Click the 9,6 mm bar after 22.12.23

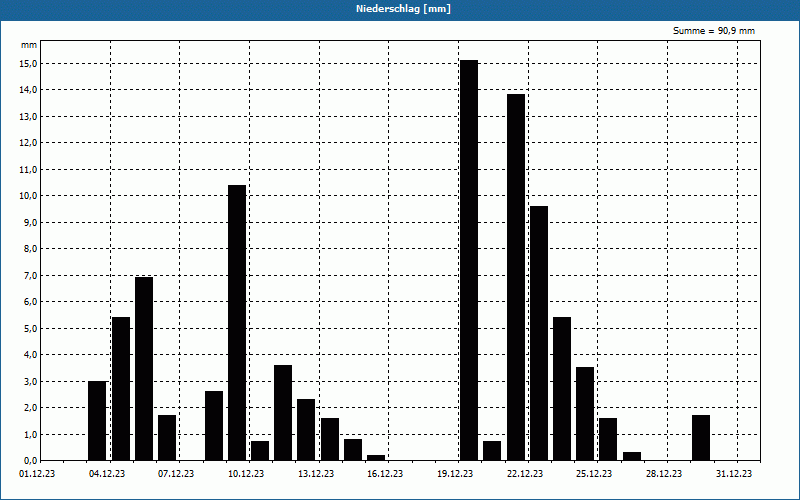coord(539,333)
